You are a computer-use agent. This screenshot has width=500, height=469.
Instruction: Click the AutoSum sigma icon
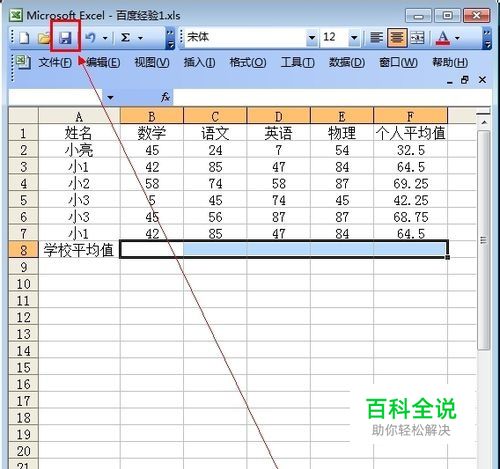pyautogui.click(x=125, y=37)
